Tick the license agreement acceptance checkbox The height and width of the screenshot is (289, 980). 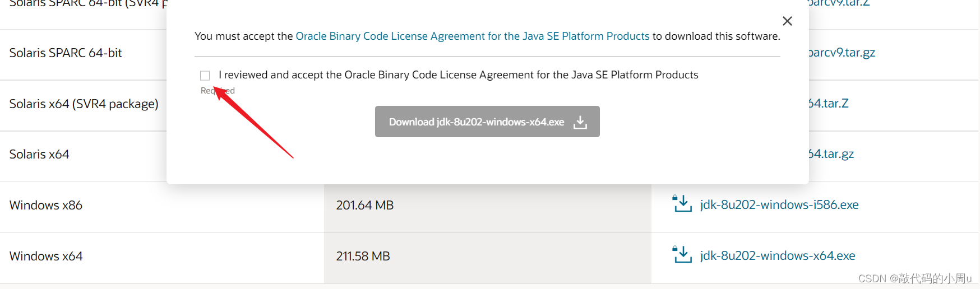[205, 76]
